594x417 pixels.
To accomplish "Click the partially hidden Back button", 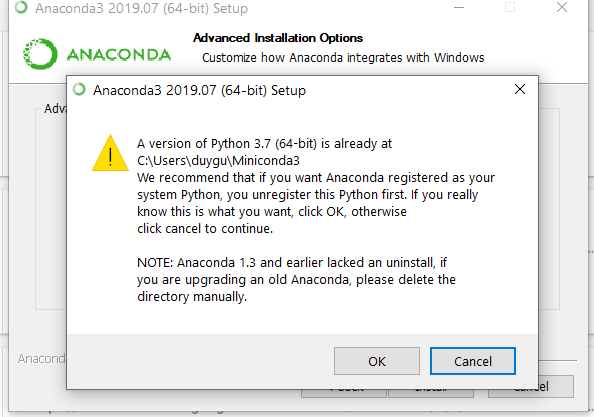I will tap(344, 393).
